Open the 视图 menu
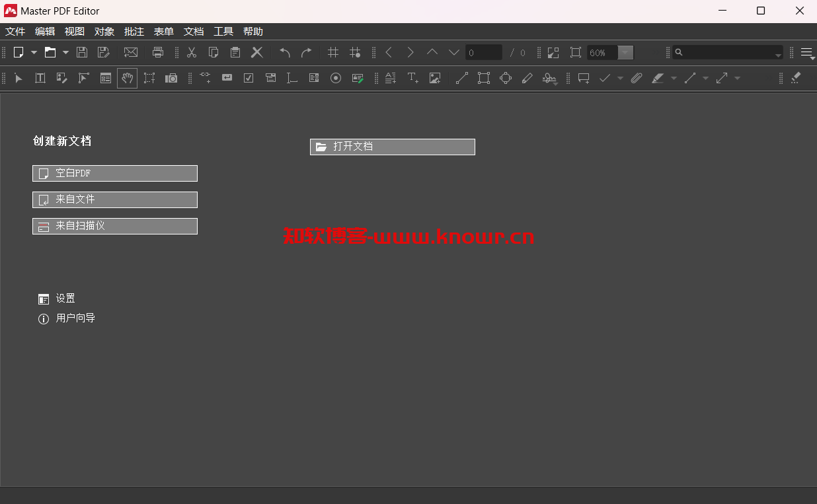Screen dimensions: 817x504 tap(75, 32)
